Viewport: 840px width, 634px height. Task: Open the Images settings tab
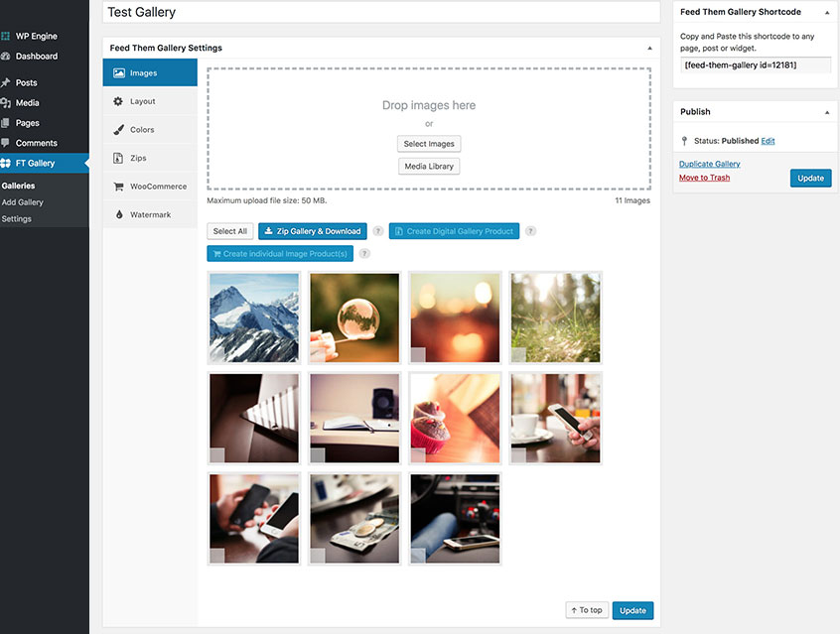tap(150, 72)
